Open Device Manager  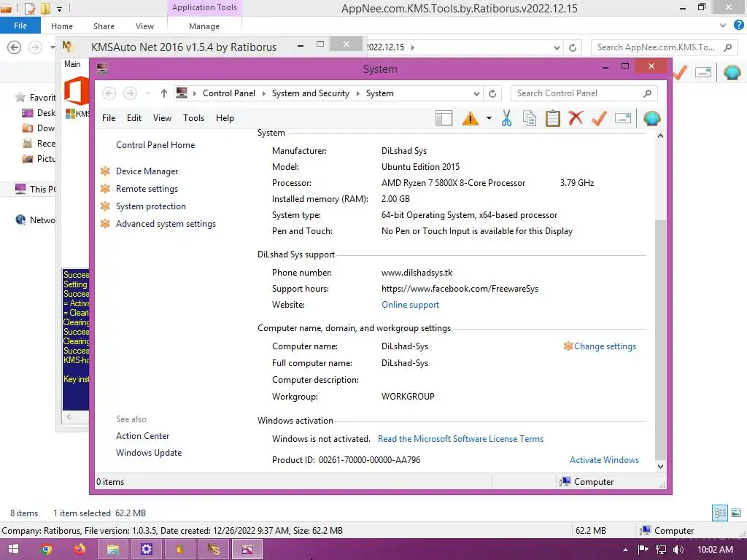coord(147,171)
